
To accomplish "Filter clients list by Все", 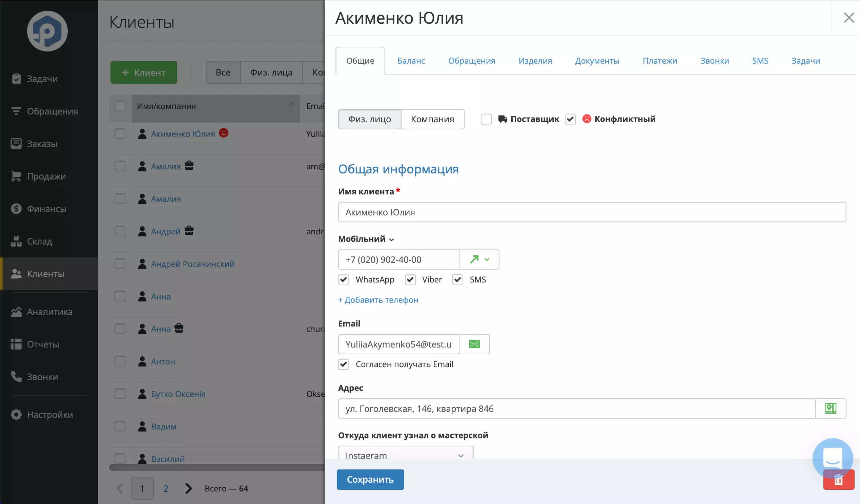I will click(223, 72).
